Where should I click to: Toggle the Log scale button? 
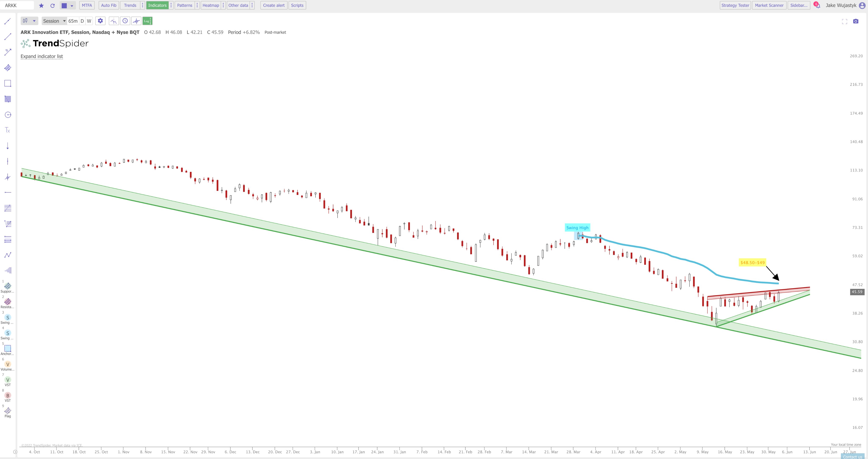coord(147,21)
